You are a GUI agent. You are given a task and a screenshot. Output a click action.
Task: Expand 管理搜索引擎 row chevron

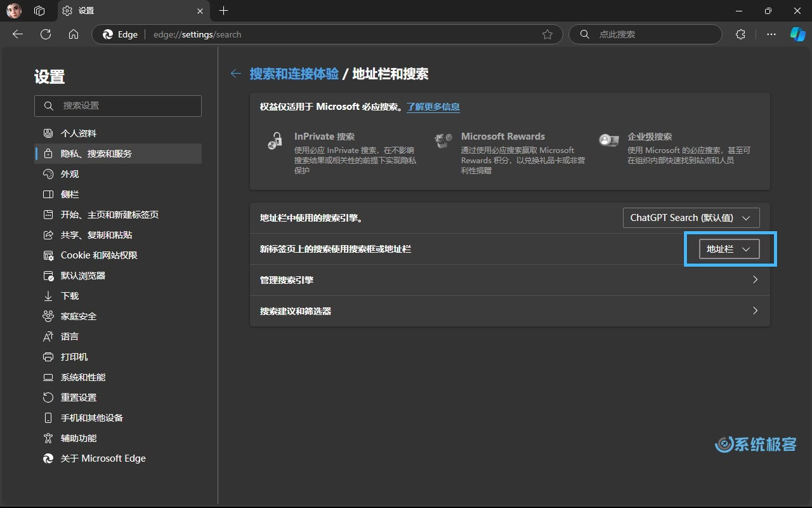point(755,279)
